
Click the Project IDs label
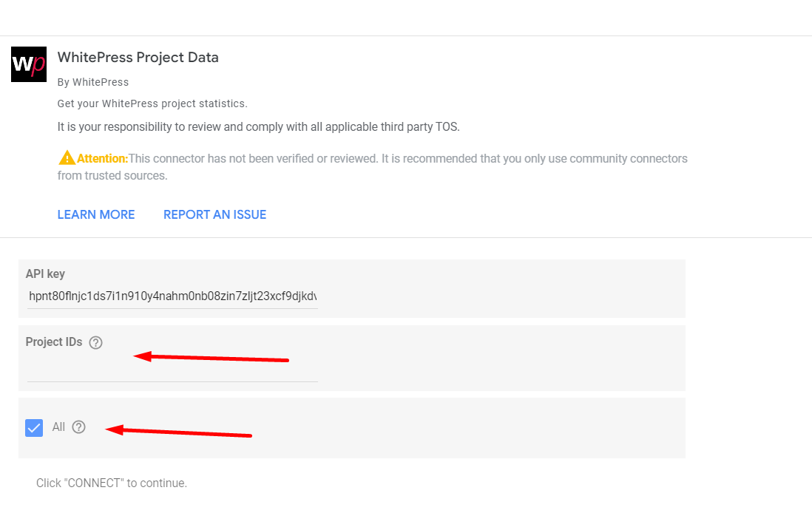pyautogui.click(x=54, y=342)
